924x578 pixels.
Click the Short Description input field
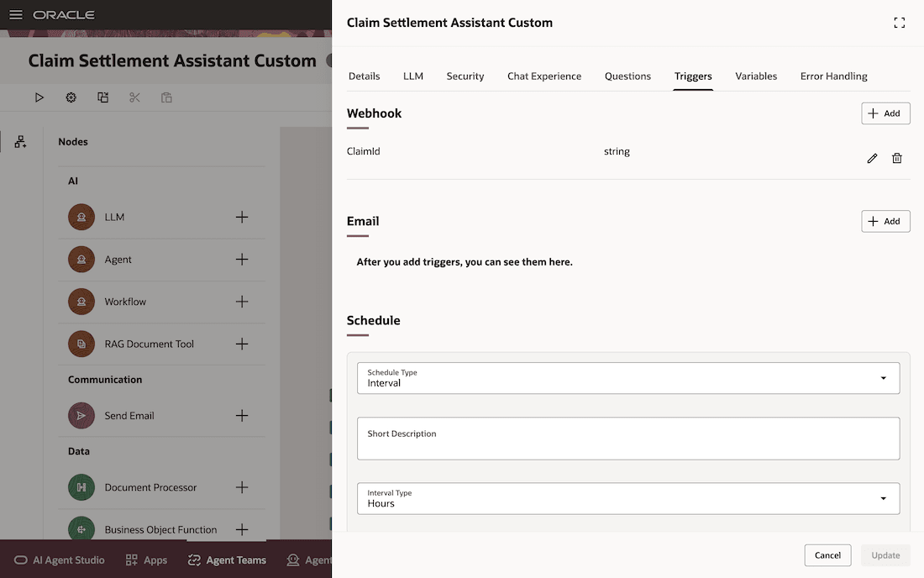click(628, 439)
